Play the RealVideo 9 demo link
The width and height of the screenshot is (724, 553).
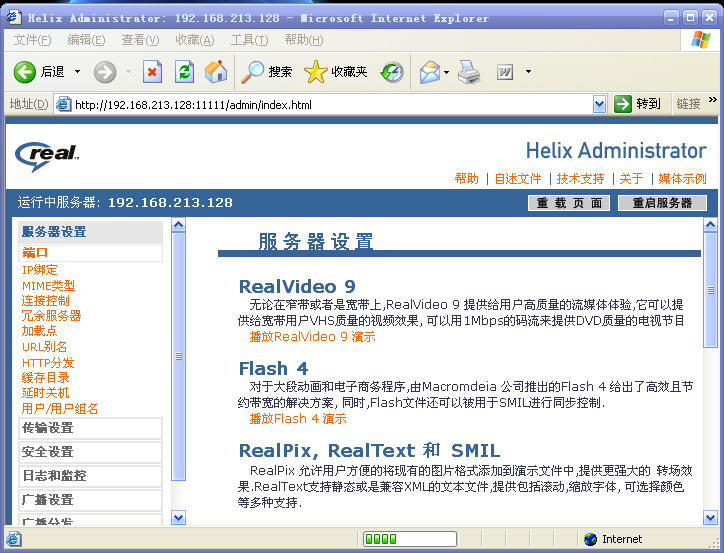(313, 337)
